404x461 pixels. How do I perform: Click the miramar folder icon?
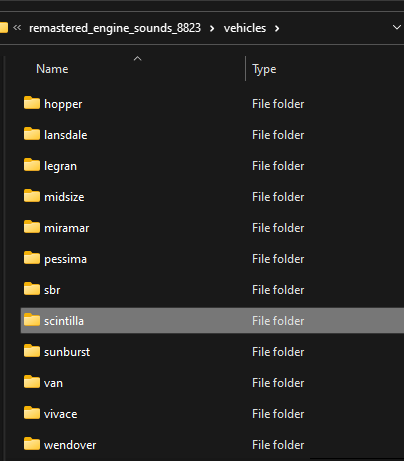click(x=32, y=227)
